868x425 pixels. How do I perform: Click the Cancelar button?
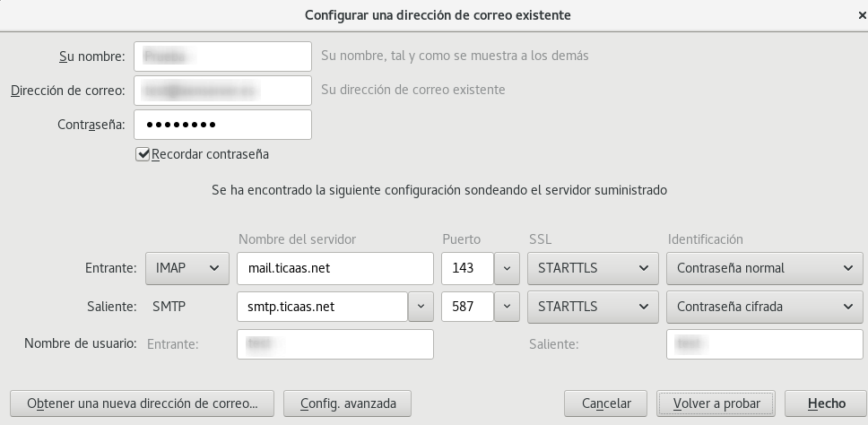[x=605, y=403]
